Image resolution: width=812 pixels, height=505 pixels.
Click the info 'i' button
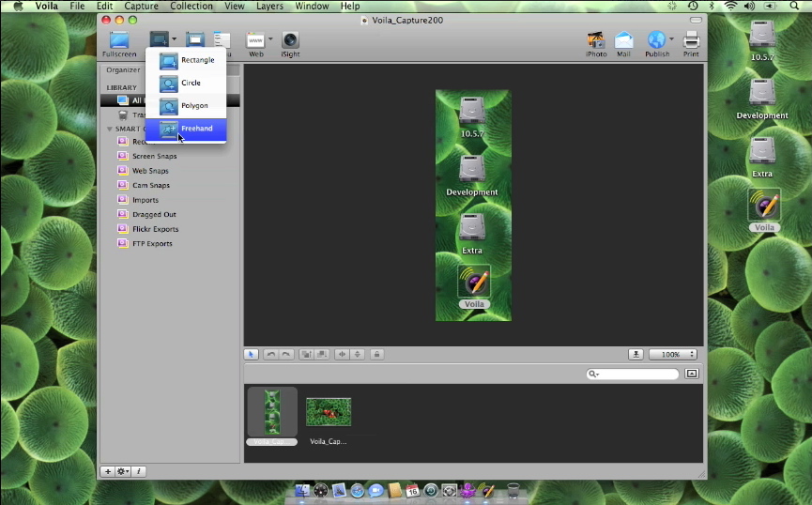[139, 471]
